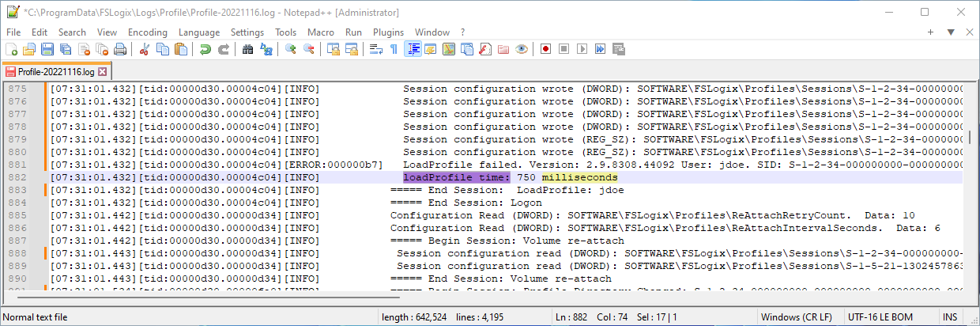Click the Close All toolbar icon
Image resolution: width=980 pixels, height=326 pixels.
tap(102, 49)
